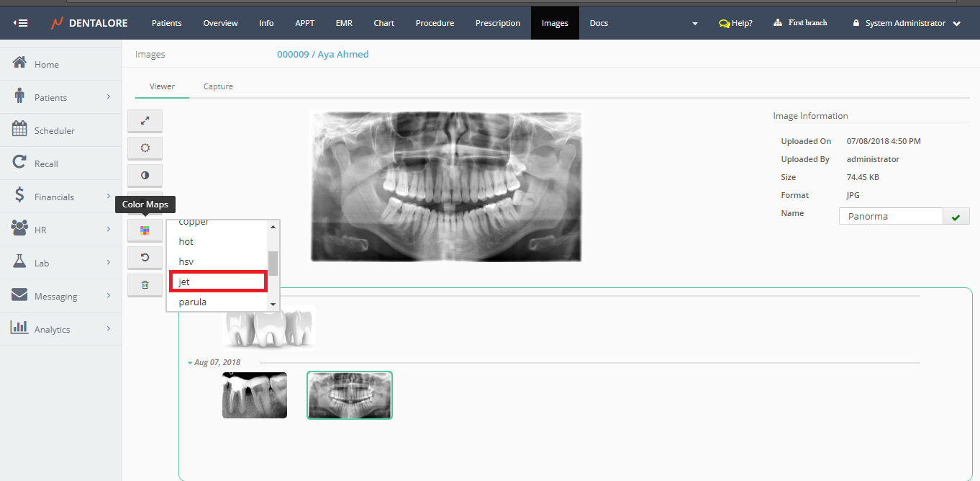
Task: Switch to the Capture tab
Action: [218, 86]
